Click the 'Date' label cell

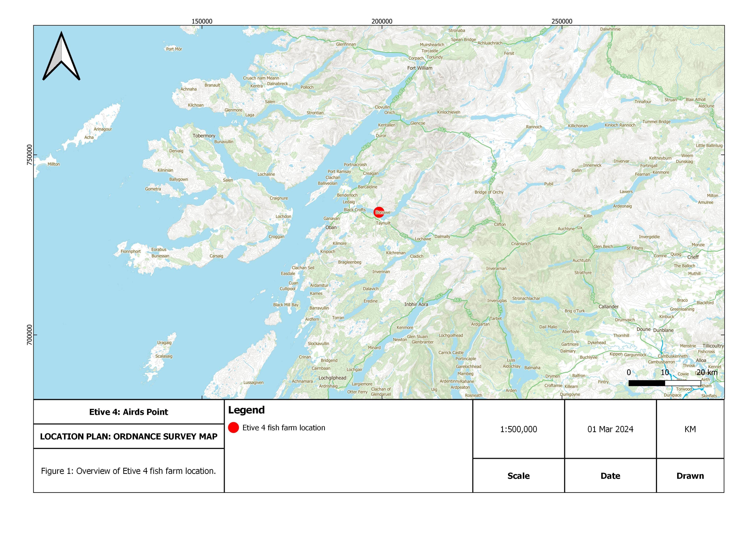610,476
